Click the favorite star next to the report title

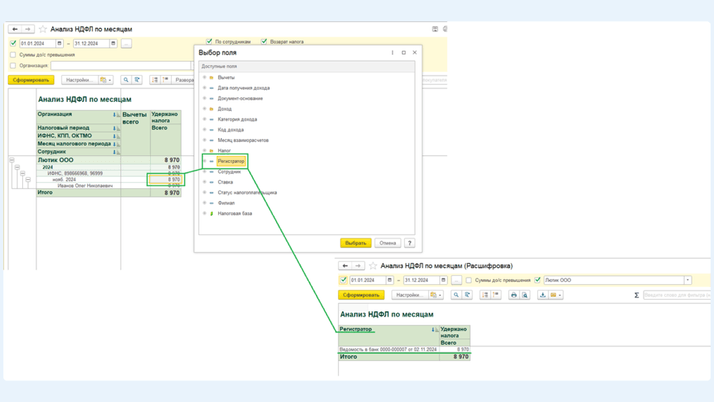click(42, 29)
